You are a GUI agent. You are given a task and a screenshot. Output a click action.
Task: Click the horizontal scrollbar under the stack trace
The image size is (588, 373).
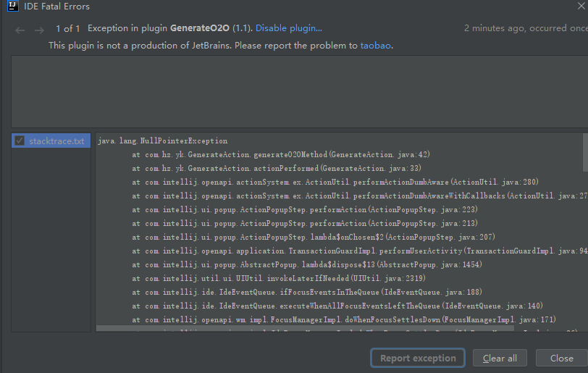point(304,328)
